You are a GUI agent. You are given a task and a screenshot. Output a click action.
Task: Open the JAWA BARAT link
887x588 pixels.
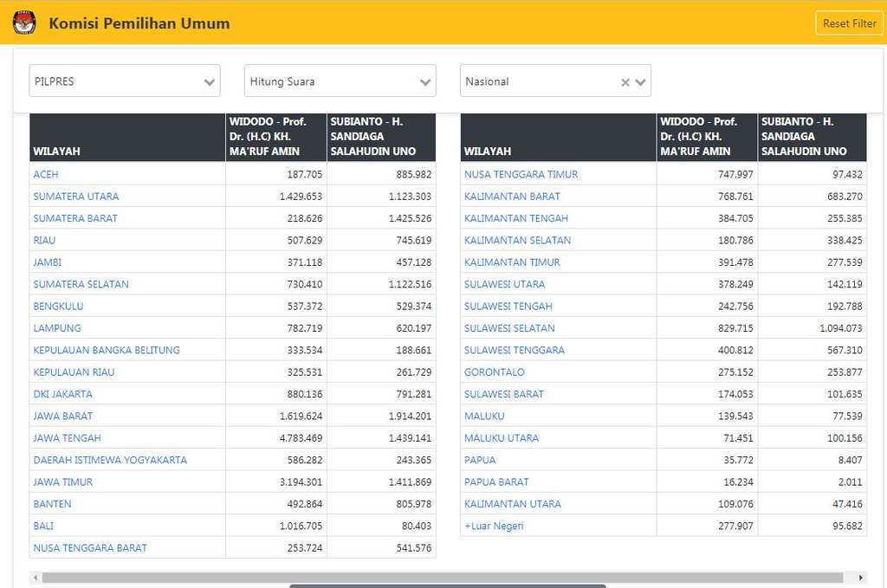[x=62, y=417]
